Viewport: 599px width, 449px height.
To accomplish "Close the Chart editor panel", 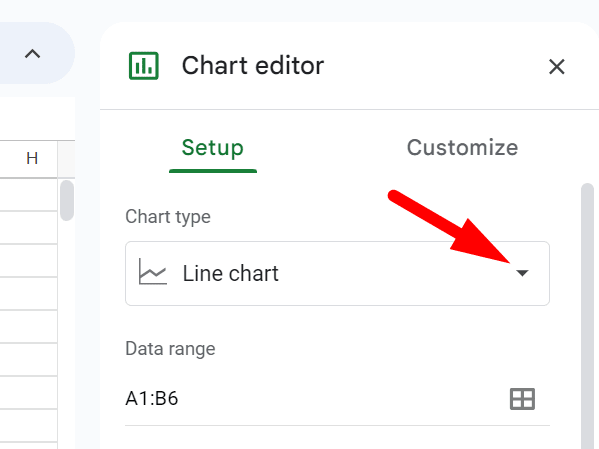I will pyautogui.click(x=557, y=67).
